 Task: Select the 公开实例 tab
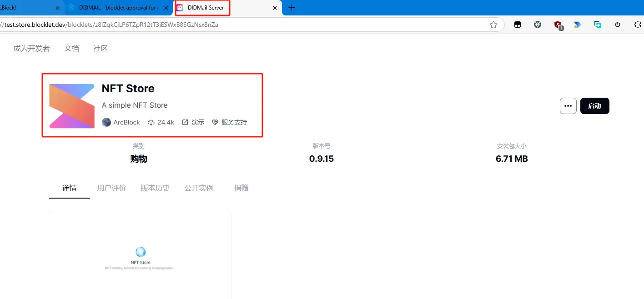tap(199, 188)
